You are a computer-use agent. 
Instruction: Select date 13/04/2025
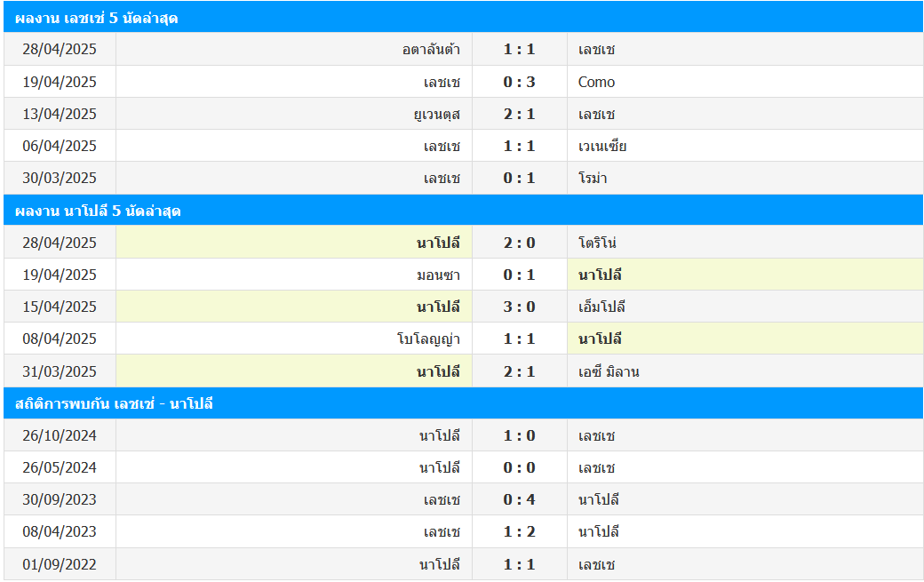click(60, 115)
